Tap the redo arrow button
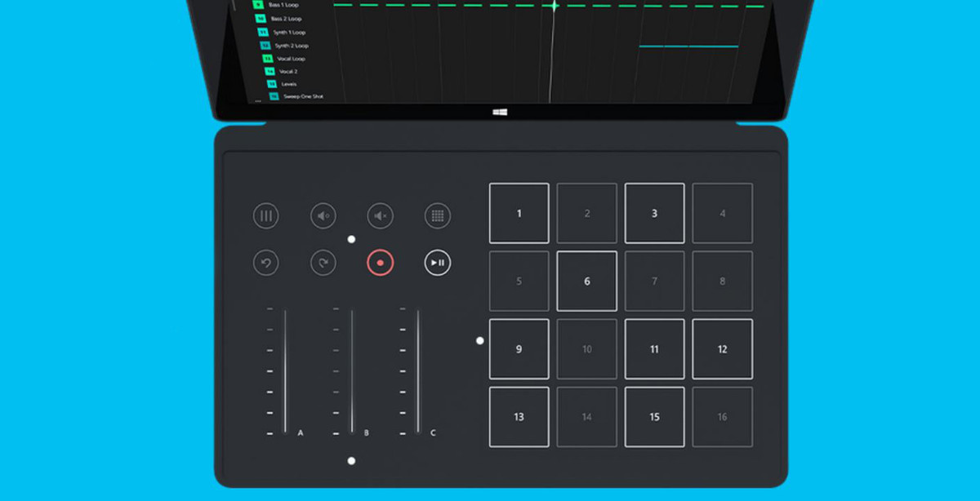This screenshot has width=980, height=501. tap(323, 263)
